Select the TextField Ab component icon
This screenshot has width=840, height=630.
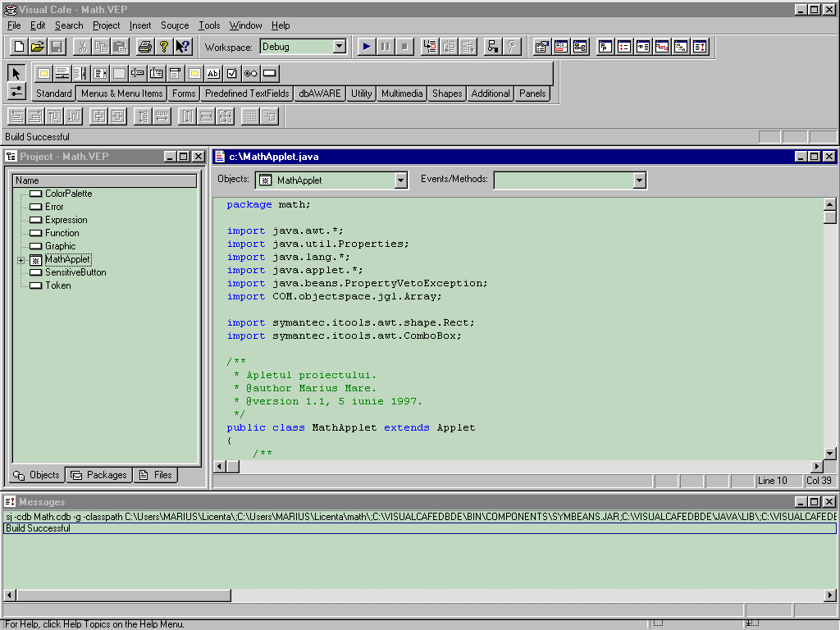pyautogui.click(x=213, y=73)
